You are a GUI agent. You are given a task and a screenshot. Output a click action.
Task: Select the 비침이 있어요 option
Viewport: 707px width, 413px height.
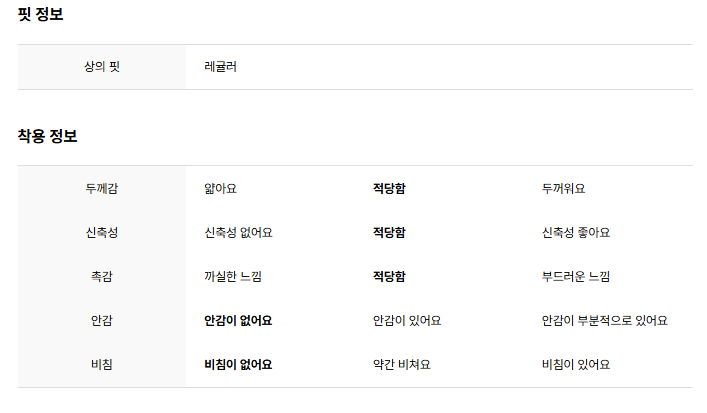point(576,364)
